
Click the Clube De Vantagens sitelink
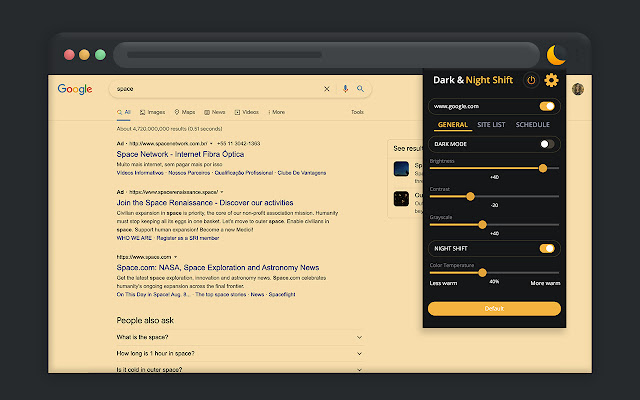(x=302, y=173)
